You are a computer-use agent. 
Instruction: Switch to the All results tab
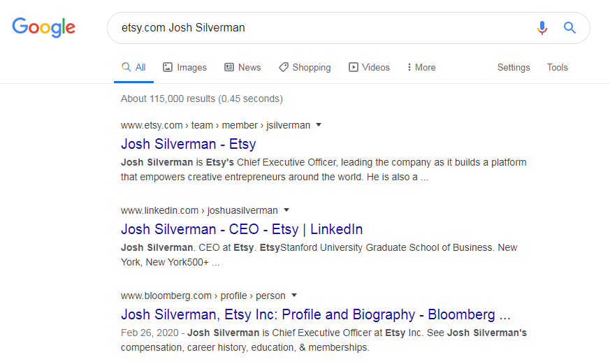click(133, 67)
